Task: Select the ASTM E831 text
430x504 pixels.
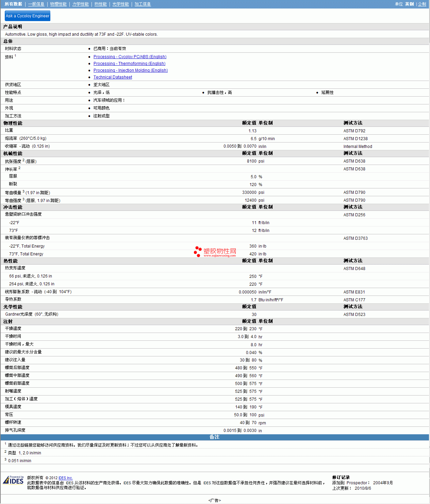Action: point(354,292)
